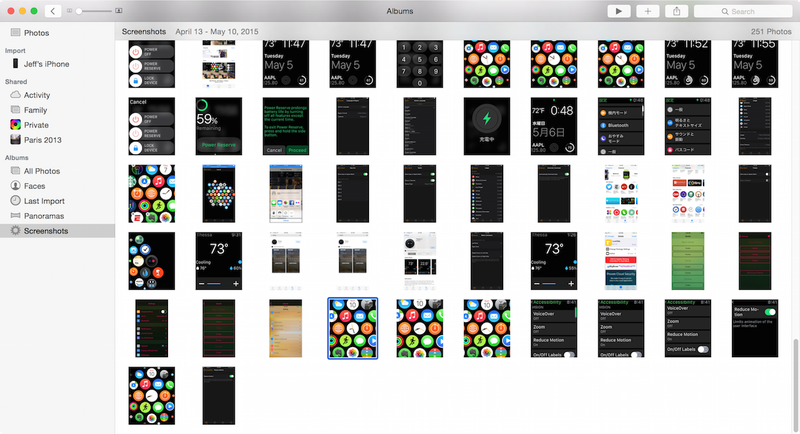Select the thumbnail with Cancel above power off
Image resolution: width=800 pixels, height=434 pixels.
tap(152, 126)
